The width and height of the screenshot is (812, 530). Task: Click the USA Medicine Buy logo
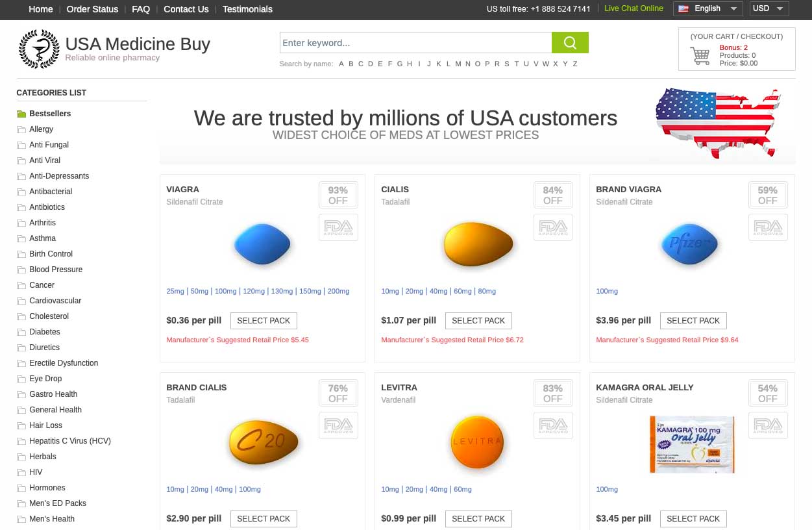[x=39, y=49]
